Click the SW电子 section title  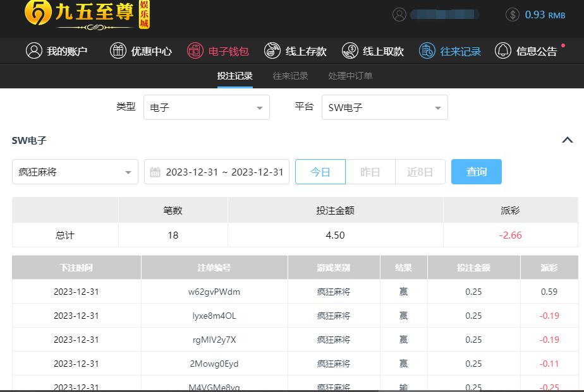[x=29, y=141]
